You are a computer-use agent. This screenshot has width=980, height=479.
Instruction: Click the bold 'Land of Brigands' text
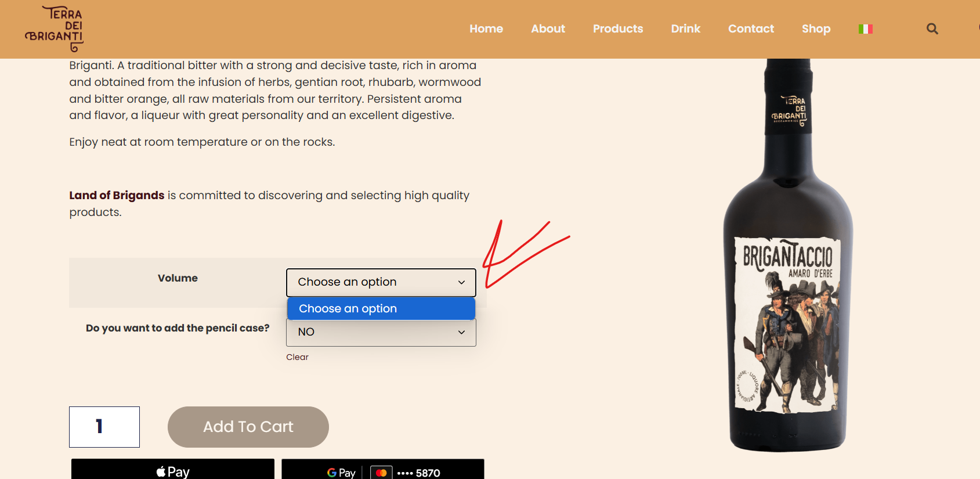click(x=117, y=196)
